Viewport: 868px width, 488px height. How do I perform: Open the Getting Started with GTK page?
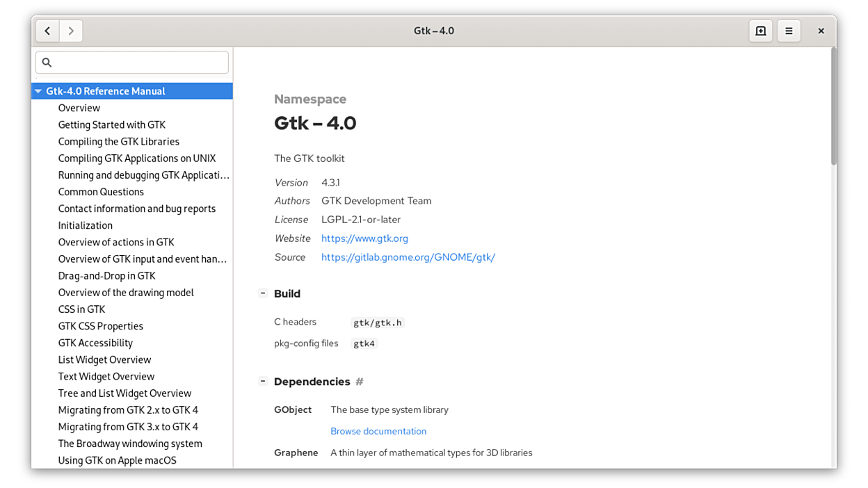point(112,124)
